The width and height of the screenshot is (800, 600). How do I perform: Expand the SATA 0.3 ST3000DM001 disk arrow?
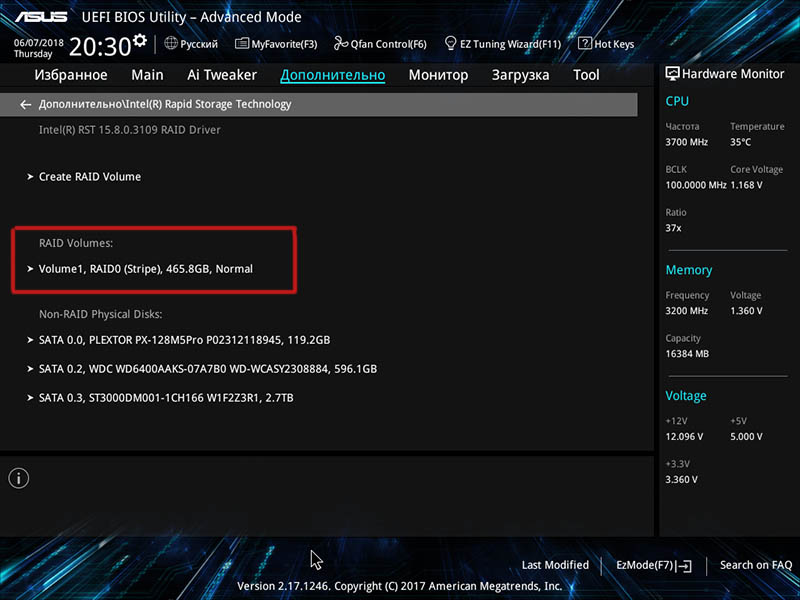pos(30,397)
